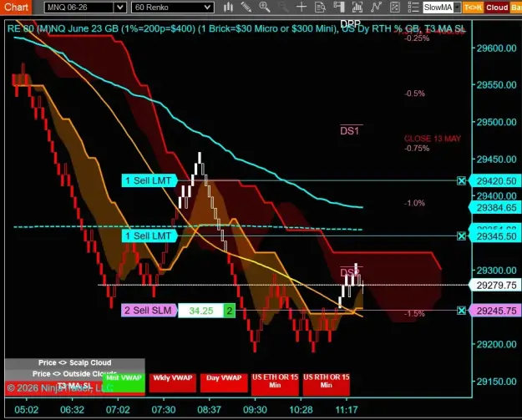522x420 pixels.
Task: Click the current price 29279.75 marker
Action: click(495, 286)
